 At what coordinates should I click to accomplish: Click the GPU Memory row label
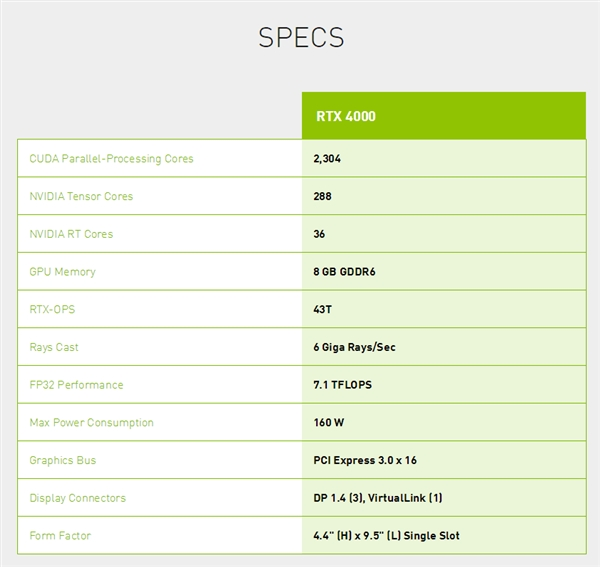pos(62,272)
